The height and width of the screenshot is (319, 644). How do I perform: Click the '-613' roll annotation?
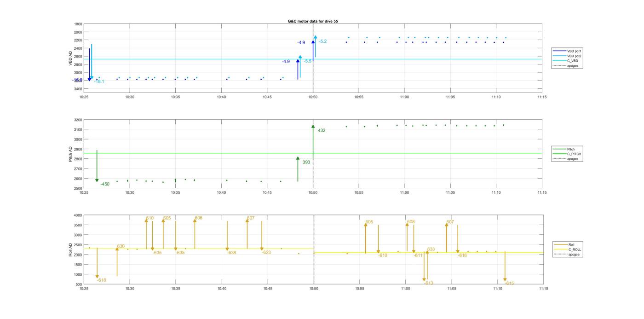(x=429, y=283)
